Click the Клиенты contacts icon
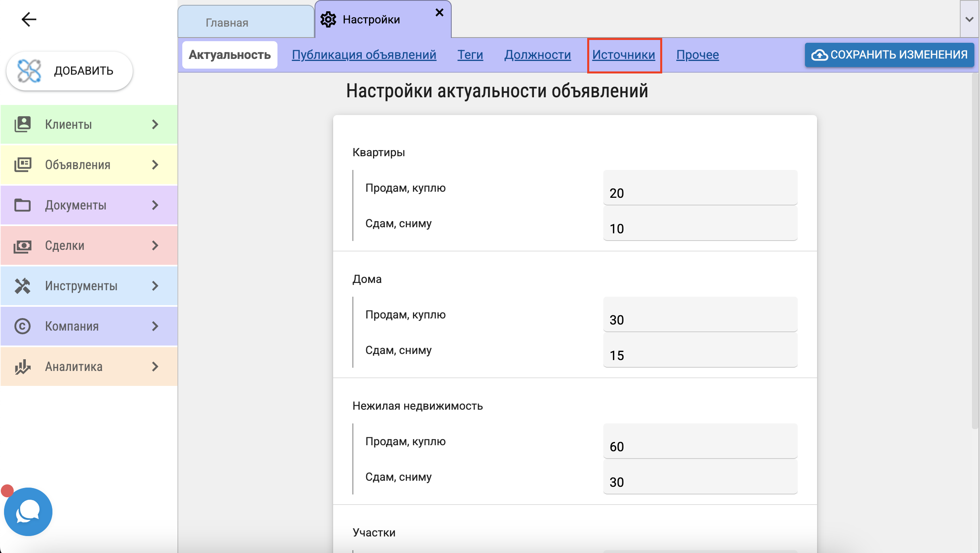Image resolution: width=980 pixels, height=553 pixels. tap(23, 124)
